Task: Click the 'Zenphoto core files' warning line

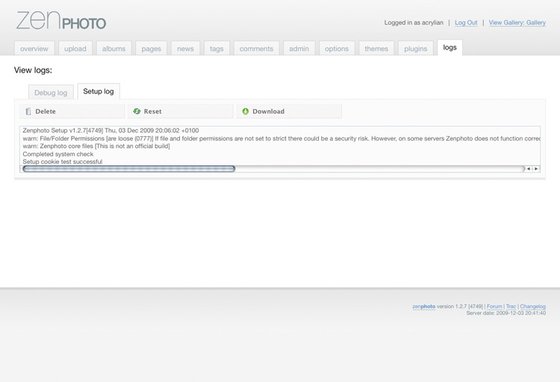Action: tap(96, 146)
